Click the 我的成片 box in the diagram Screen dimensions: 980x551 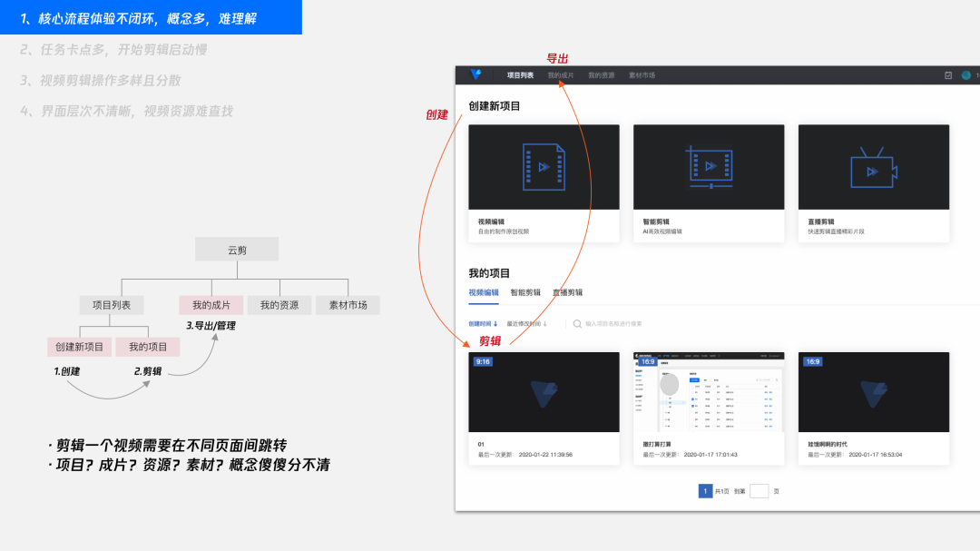(x=211, y=305)
